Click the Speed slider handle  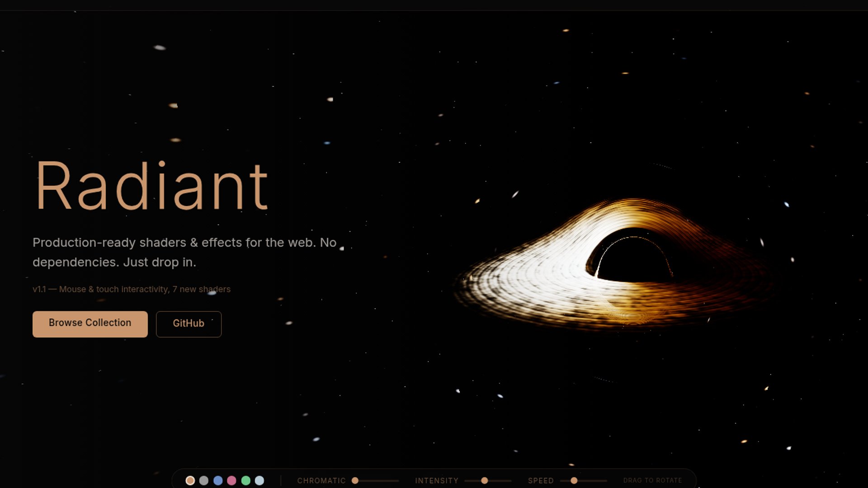[x=574, y=480]
